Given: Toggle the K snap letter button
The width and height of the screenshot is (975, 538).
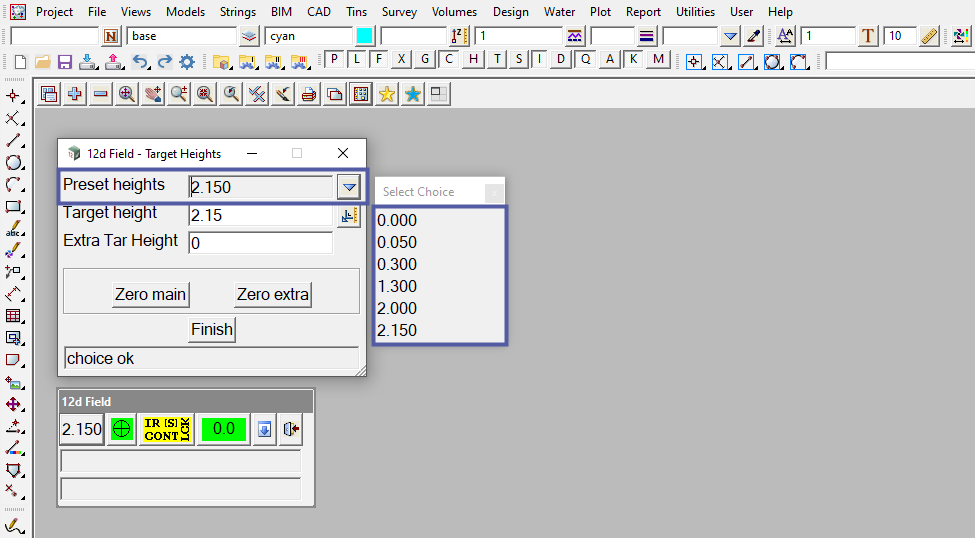Looking at the screenshot, I should [x=633, y=60].
